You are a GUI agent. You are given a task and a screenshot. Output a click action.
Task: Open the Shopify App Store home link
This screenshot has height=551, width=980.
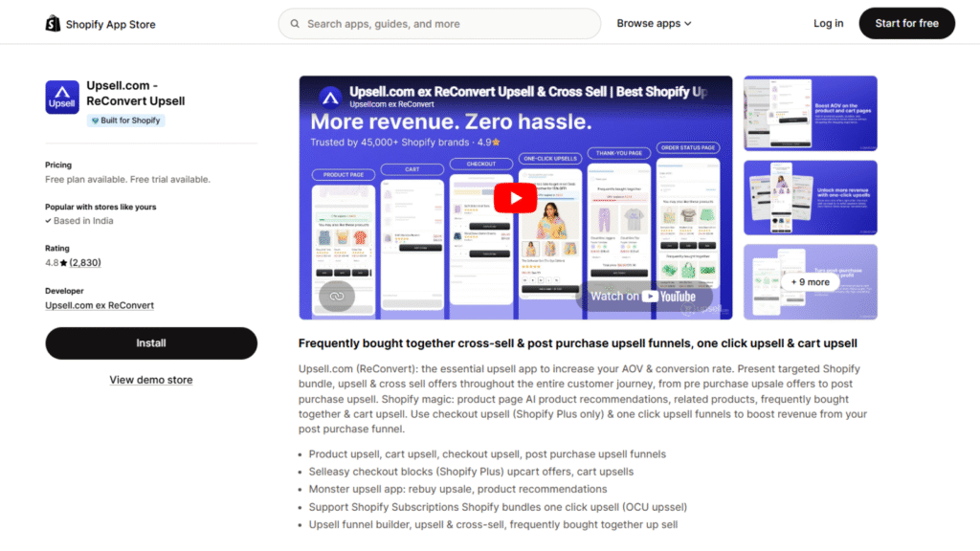pyautogui.click(x=100, y=24)
